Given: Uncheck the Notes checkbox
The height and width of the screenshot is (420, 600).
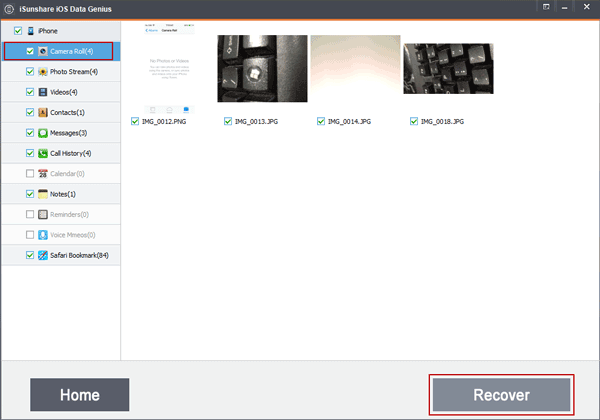Looking at the screenshot, I should (x=30, y=194).
